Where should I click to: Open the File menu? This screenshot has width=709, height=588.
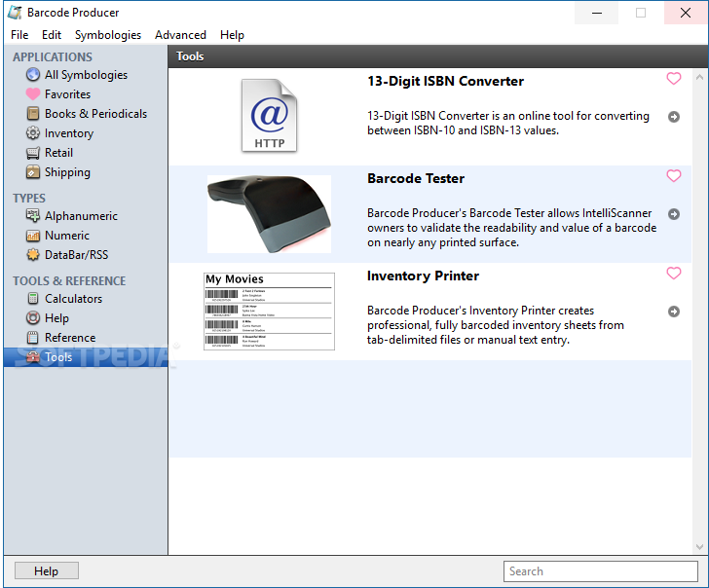tap(19, 35)
